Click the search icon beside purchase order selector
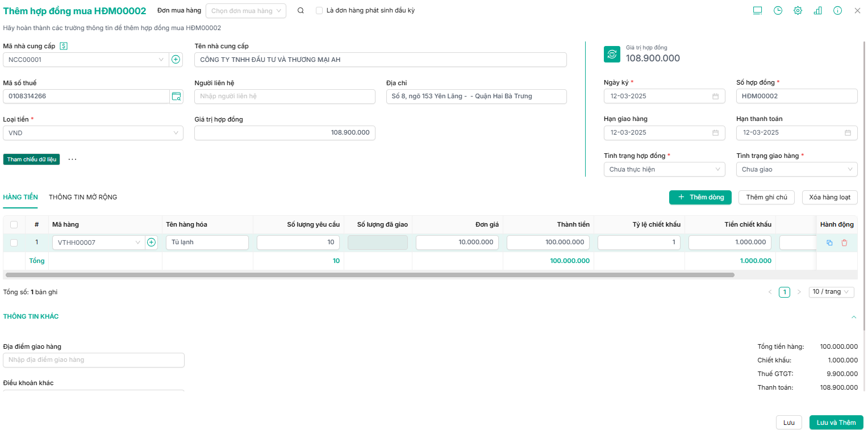 [x=301, y=11]
